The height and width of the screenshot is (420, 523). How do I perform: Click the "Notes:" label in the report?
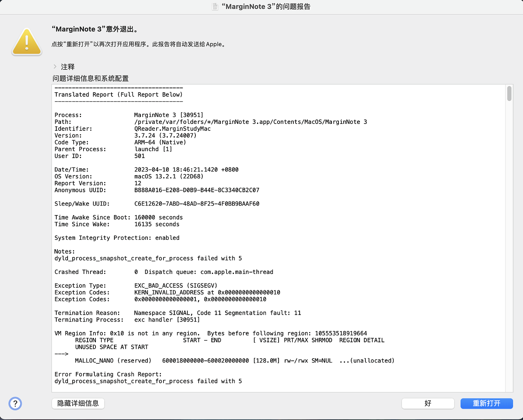(x=65, y=252)
